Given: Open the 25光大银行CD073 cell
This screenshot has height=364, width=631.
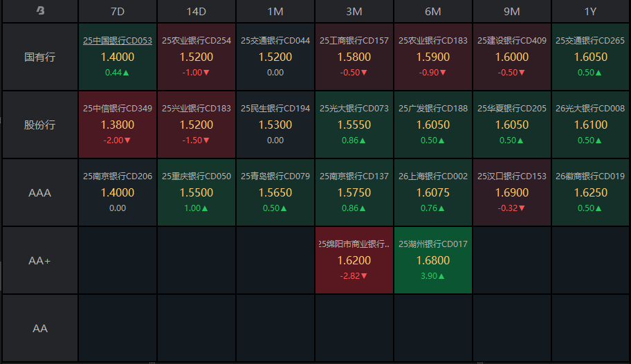Looking at the screenshot, I should pyautogui.click(x=354, y=125).
